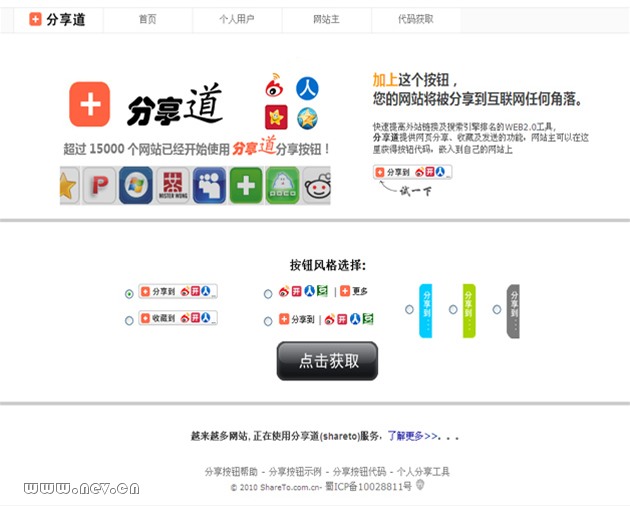Viewport: 630px width, 506px height.
Task: Select the yellow star icon in the strip
Action: coord(69,185)
